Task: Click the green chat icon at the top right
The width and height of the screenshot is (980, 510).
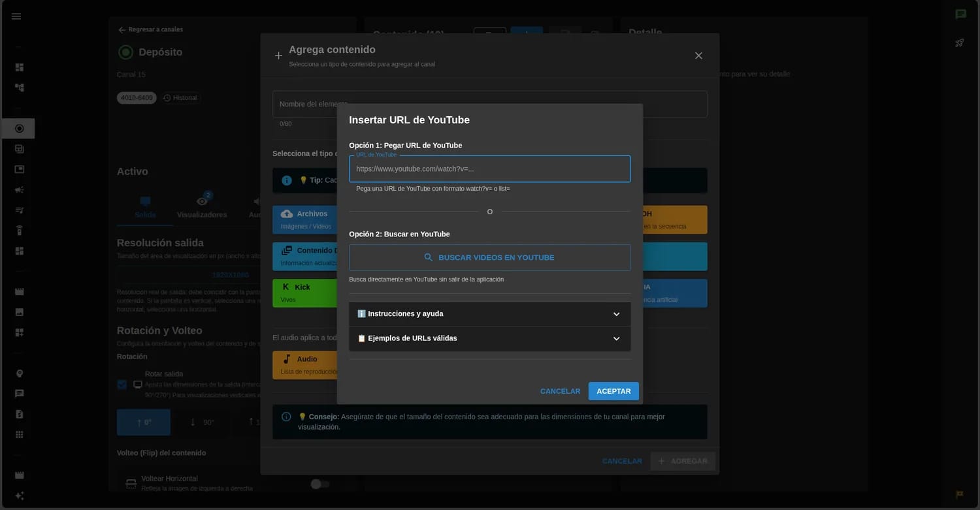Action: [960, 14]
